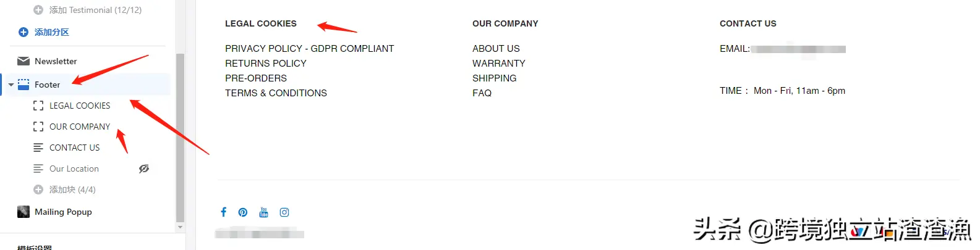The width and height of the screenshot is (980, 250).
Task: Click the Facebook icon in footer
Action: (224, 212)
